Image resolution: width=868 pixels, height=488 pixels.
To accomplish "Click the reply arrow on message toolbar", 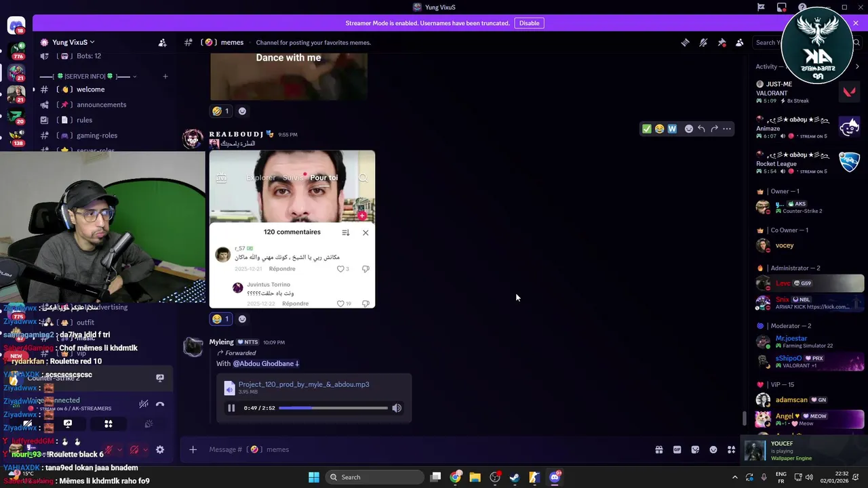I will [701, 129].
